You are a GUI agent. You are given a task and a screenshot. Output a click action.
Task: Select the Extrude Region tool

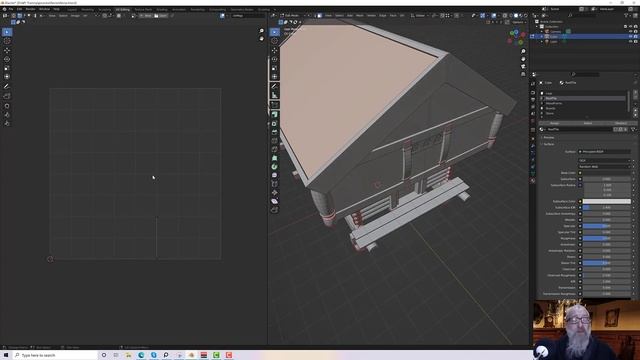(x=274, y=115)
